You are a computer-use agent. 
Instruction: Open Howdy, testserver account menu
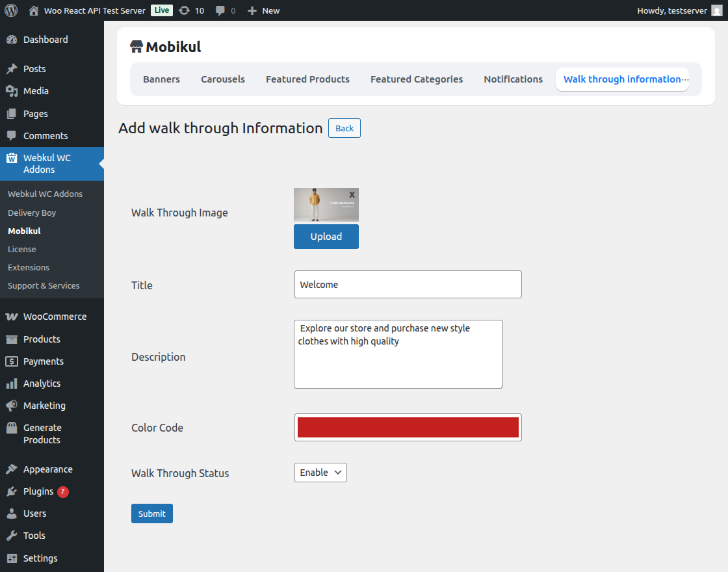point(679,10)
